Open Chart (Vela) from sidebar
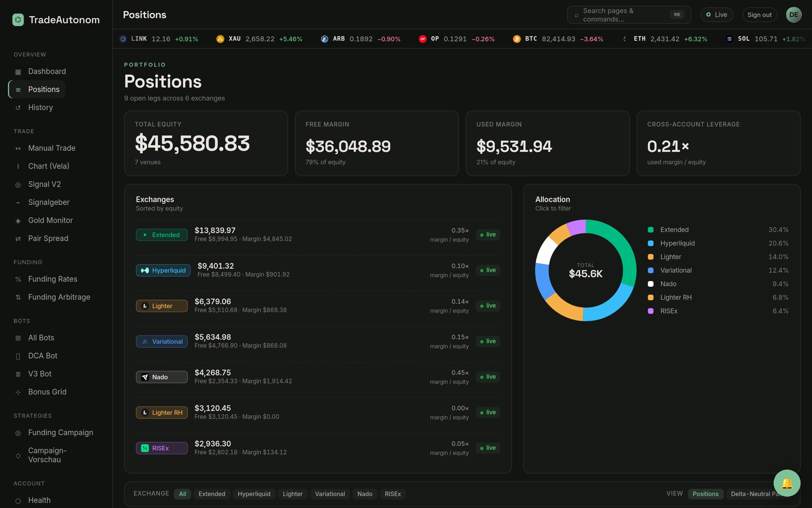Viewport: 812px width, 508px height. coord(49,166)
